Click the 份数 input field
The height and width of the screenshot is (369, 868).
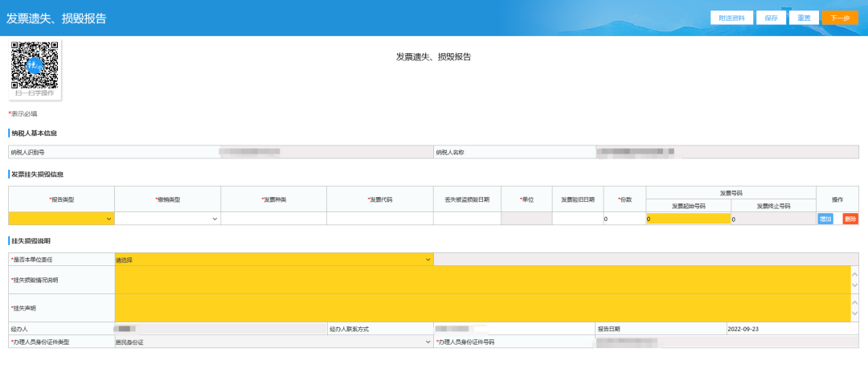[x=624, y=219]
